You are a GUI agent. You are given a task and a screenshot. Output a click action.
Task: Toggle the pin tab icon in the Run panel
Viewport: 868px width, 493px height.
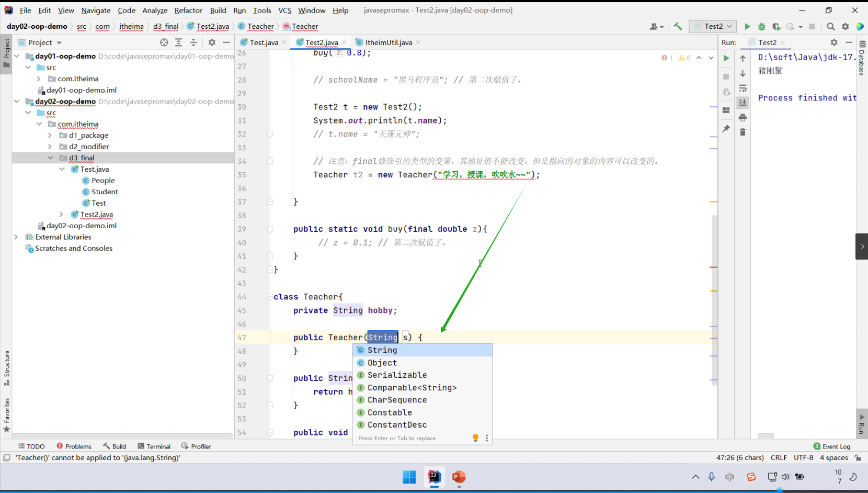click(726, 129)
